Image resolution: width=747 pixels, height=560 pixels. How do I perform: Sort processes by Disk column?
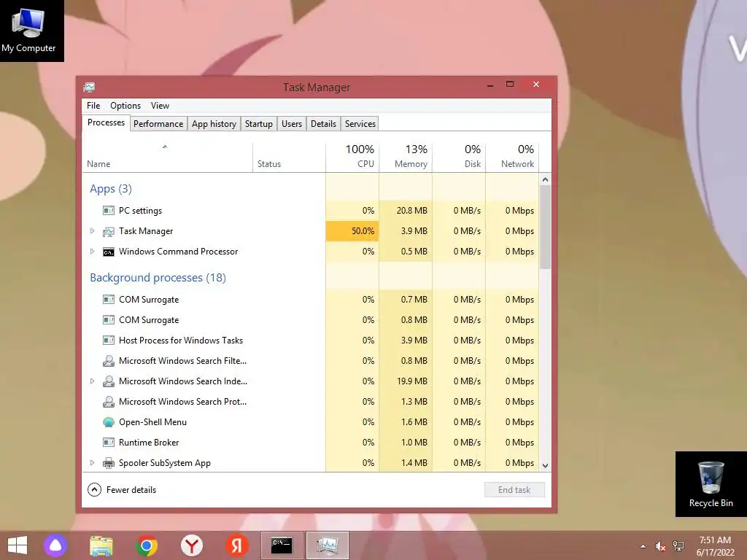(x=459, y=157)
